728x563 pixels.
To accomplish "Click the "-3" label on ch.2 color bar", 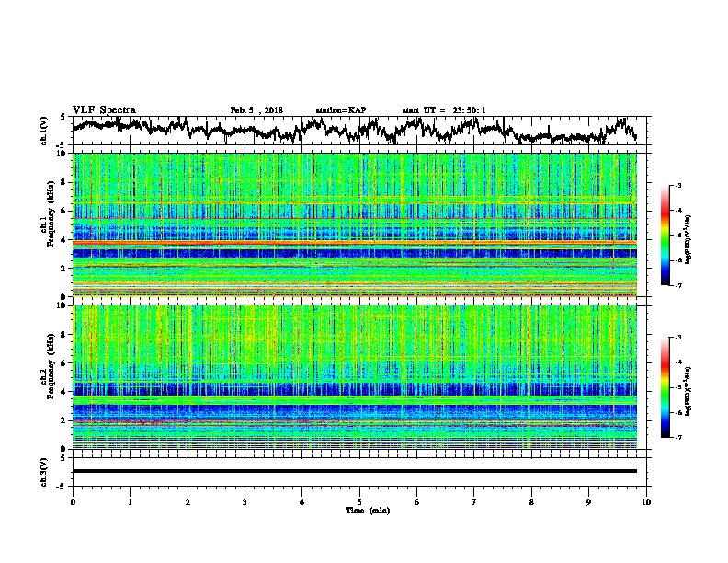I will click(677, 338).
